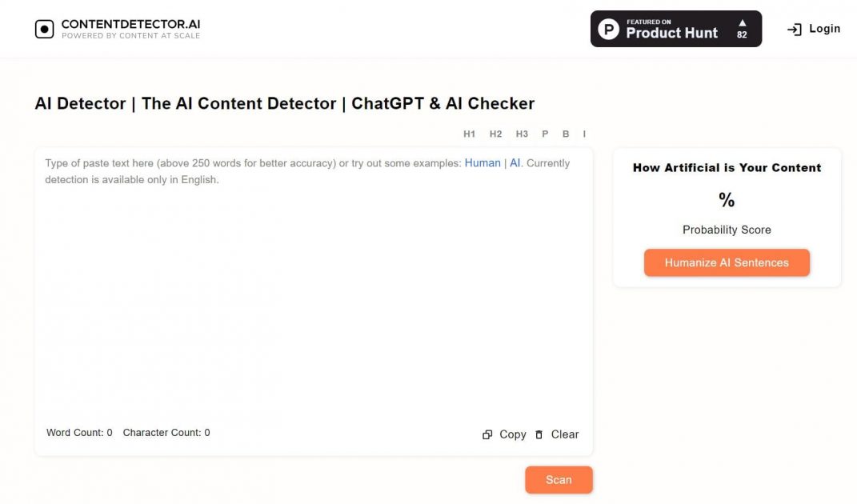857x504 pixels.
Task: Open the Human example text
Action: pyautogui.click(x=483, y=162)
